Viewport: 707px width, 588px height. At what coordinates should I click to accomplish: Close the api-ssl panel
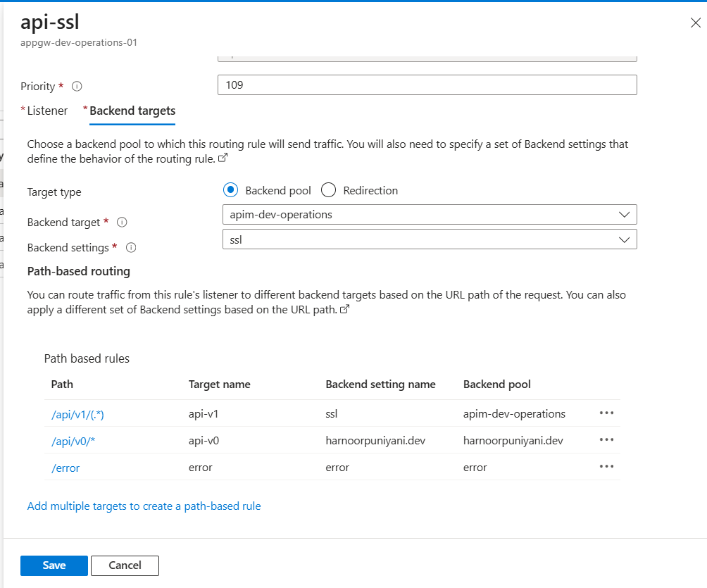(695, 23)
